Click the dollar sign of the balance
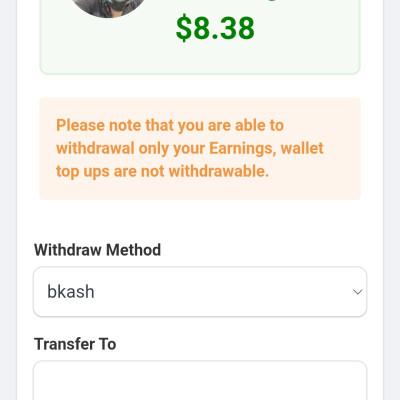This screenshot has height=400, width=400. pyautogui.click(x=184, y=29)
